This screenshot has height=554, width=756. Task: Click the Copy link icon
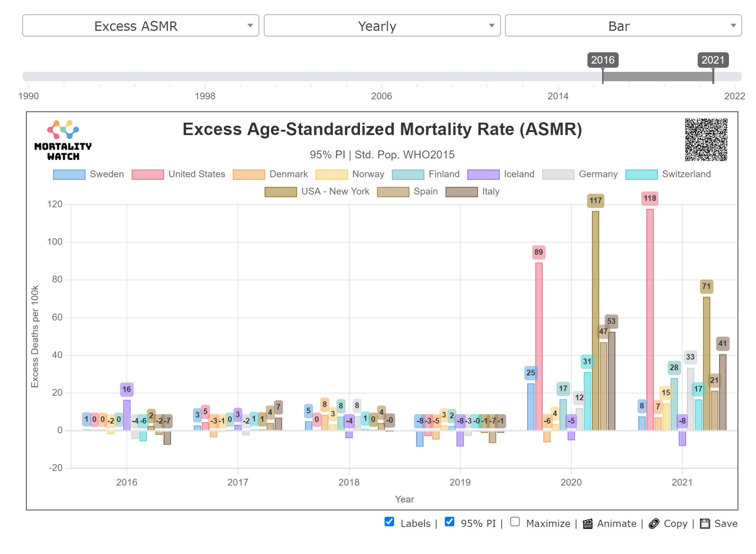[x=654, y=524]
